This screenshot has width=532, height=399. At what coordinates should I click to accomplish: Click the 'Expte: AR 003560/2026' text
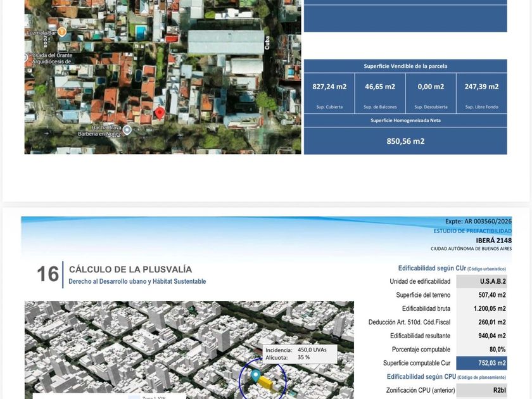[x=478, y=221]
